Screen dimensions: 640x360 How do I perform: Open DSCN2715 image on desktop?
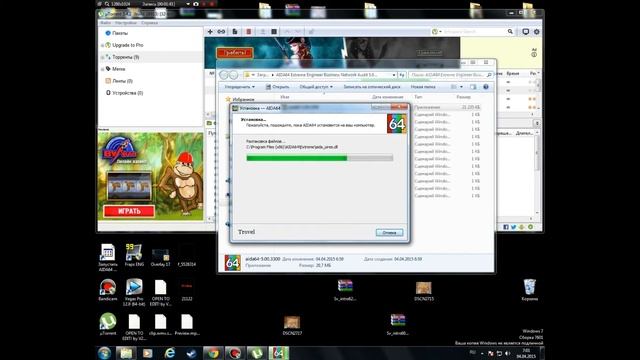[424, 291]
